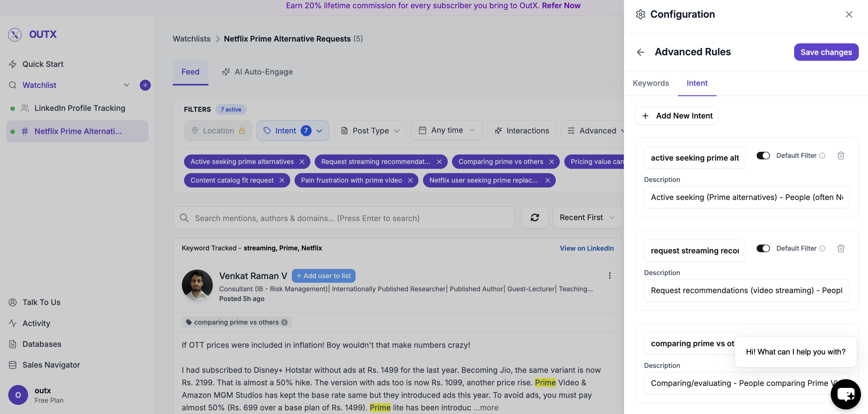Click the refresh feed icon button
This screenshot has height=414, width=868.
(534, 217)
